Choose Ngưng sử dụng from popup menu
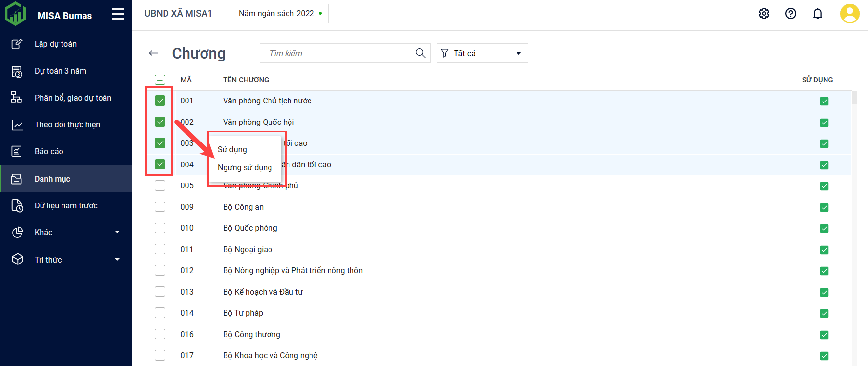The width and height of the screenshot is (868, 366). click(245, 167)
